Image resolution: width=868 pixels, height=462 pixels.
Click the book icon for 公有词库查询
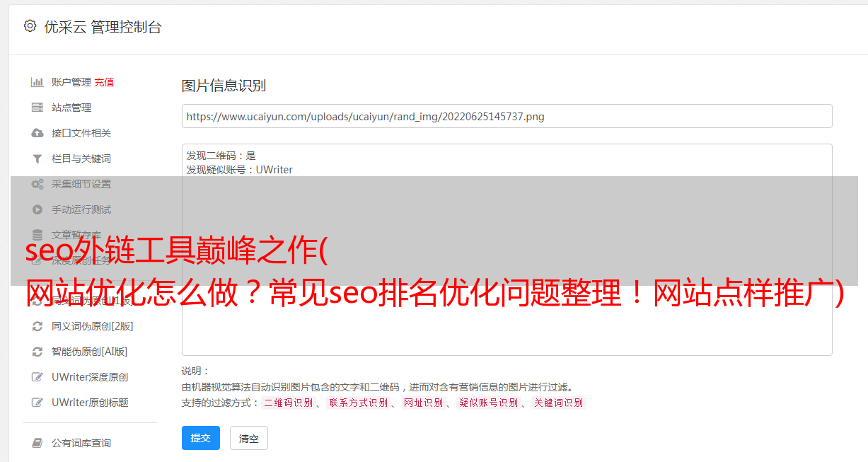37,443
